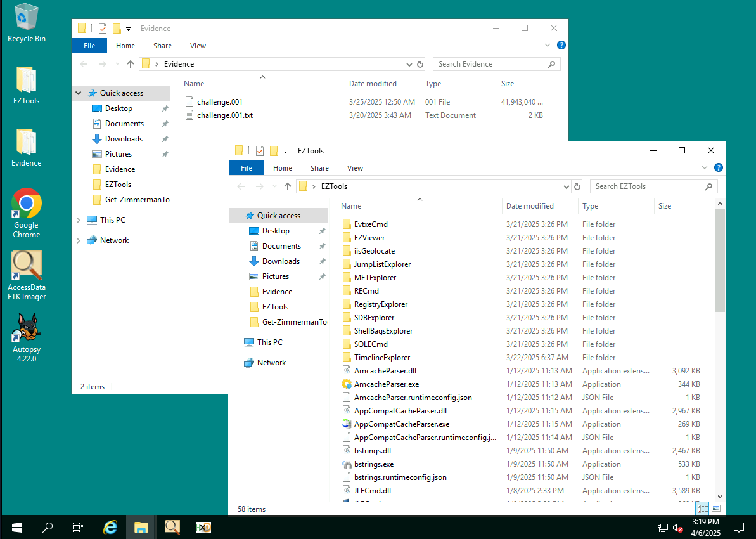This screenshot has width=756, height=539.
Task: Expand This PC in Evidence navigation pane
Action: (x=79, y=220)
